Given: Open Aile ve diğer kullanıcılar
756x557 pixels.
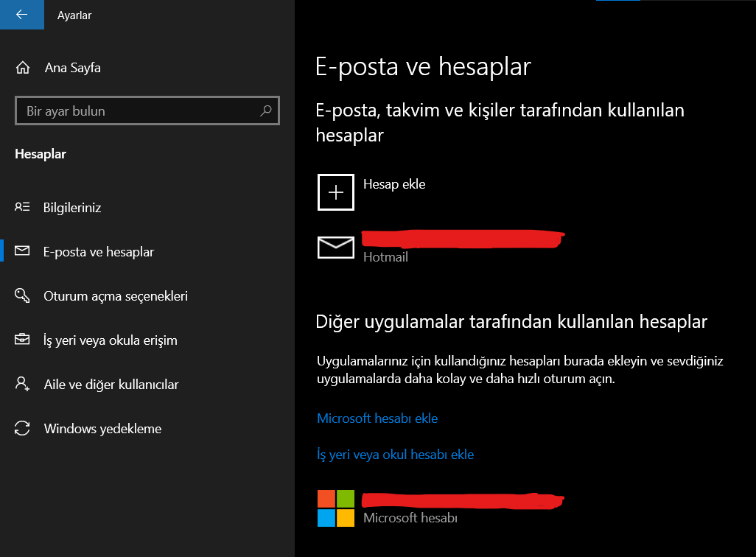Looking at the screenshot, I should [x=111, y=385].
